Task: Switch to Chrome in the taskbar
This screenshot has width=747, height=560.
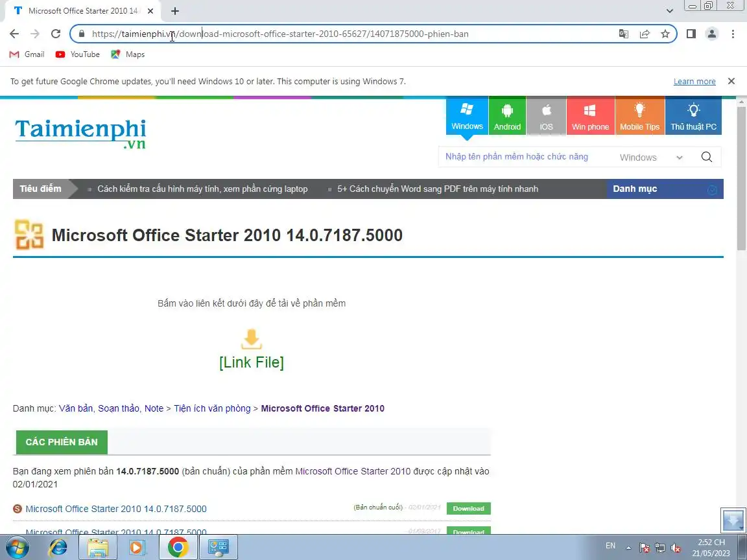Action: [178, 547]
